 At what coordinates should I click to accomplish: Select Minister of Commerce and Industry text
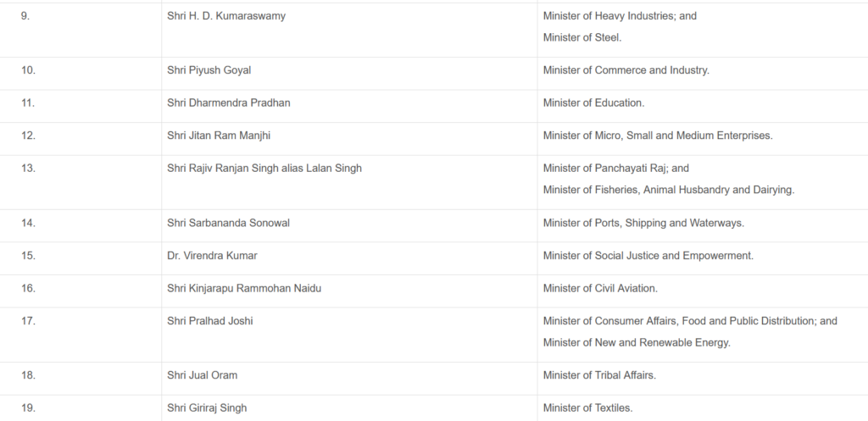click(626, 70)
